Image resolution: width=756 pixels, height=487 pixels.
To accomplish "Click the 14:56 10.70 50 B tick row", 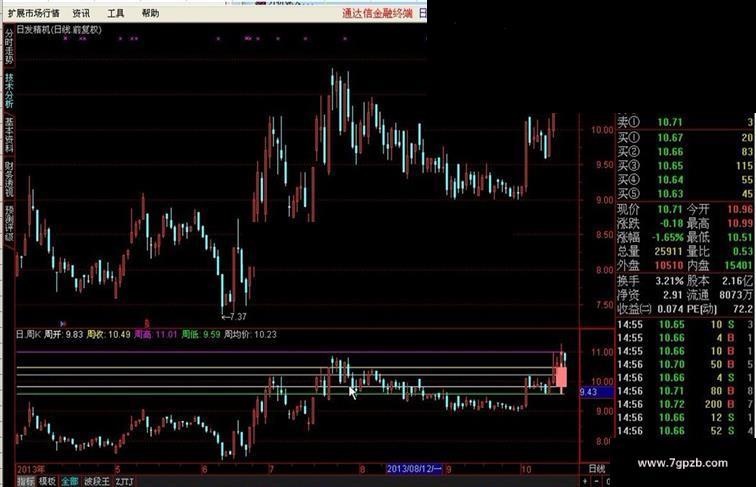I will point(685,364).
